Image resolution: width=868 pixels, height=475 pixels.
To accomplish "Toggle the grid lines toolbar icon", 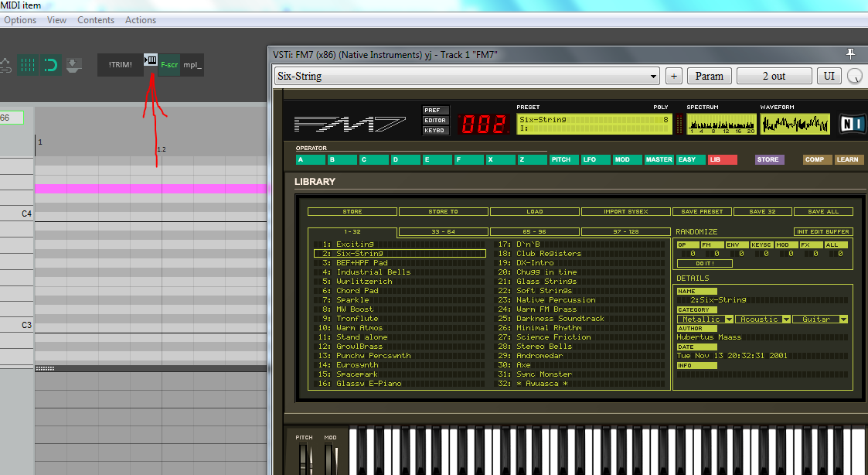I will (27, 66).
